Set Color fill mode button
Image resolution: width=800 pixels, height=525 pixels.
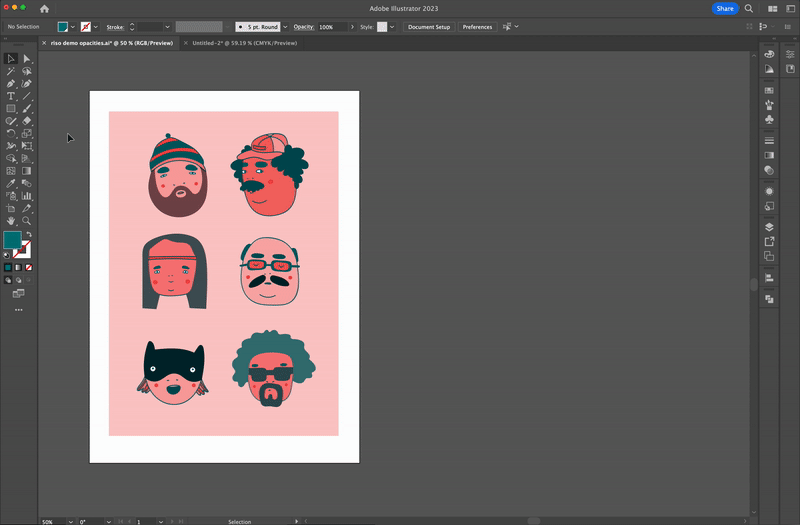pos(8,267)
